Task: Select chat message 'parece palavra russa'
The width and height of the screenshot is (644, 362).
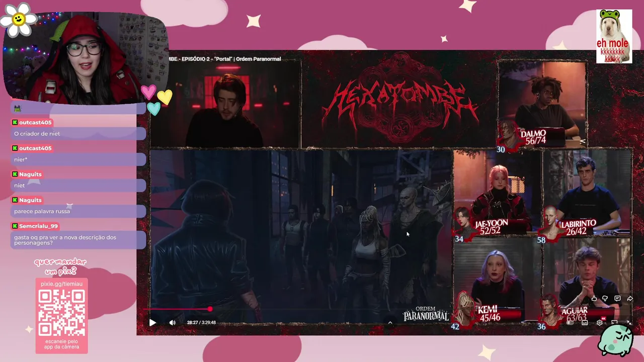Action: [42, 211]
